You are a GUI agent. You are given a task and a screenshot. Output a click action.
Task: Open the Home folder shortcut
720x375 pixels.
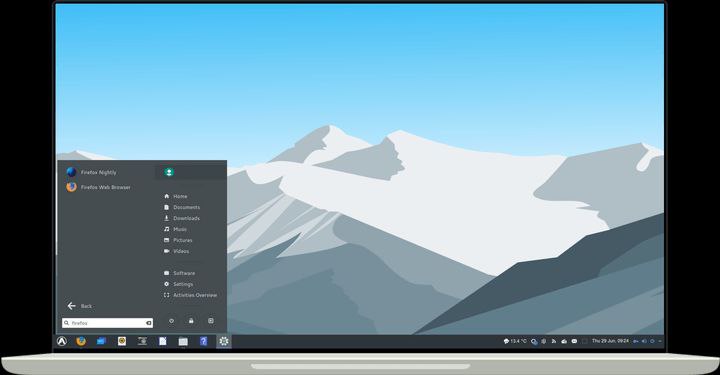pos(175,196)
